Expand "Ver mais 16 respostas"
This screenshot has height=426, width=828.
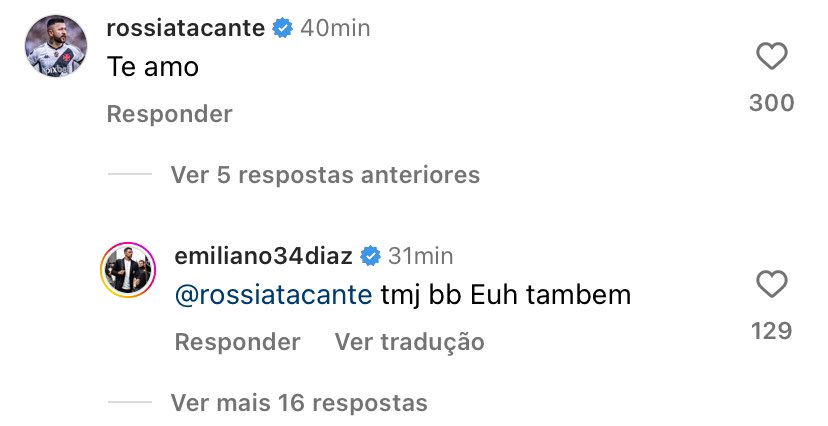tap(299, 403)
